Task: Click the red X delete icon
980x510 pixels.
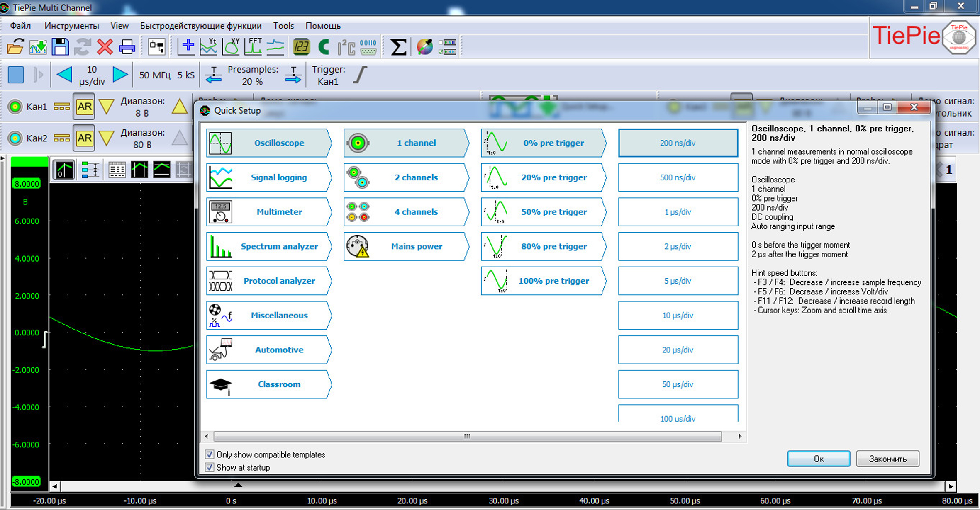Action: click(x=105, y=47)
